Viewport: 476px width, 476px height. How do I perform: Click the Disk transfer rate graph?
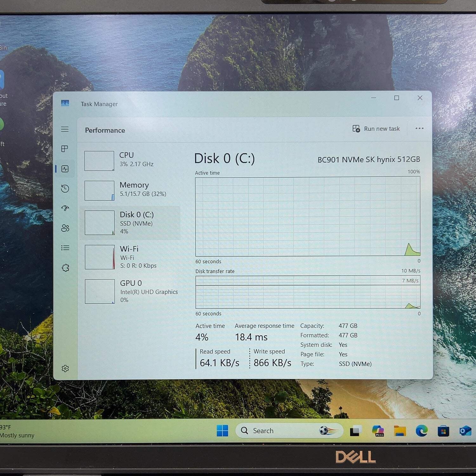308,292
